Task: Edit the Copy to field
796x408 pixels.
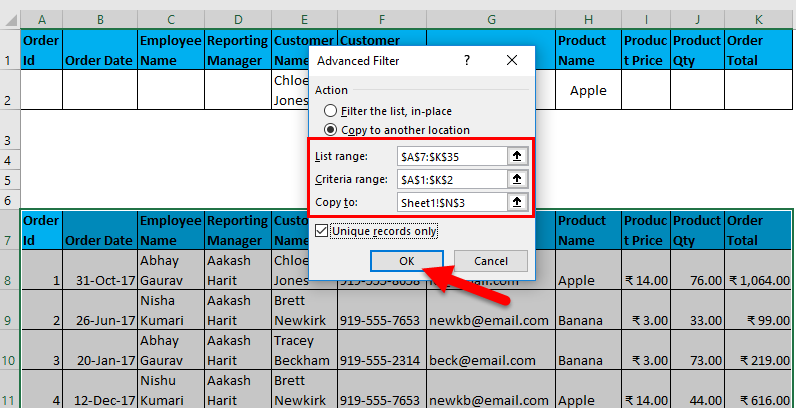Action: 452,202
